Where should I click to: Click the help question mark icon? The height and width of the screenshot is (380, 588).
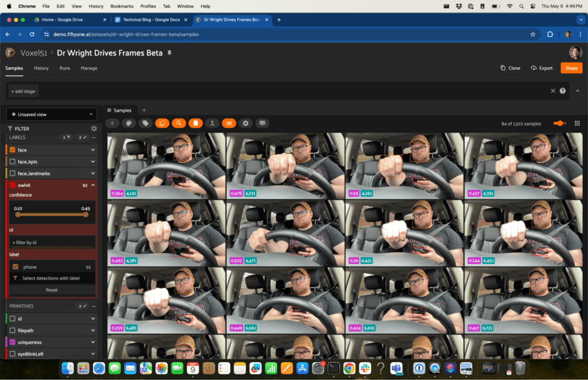pos(563,91)
